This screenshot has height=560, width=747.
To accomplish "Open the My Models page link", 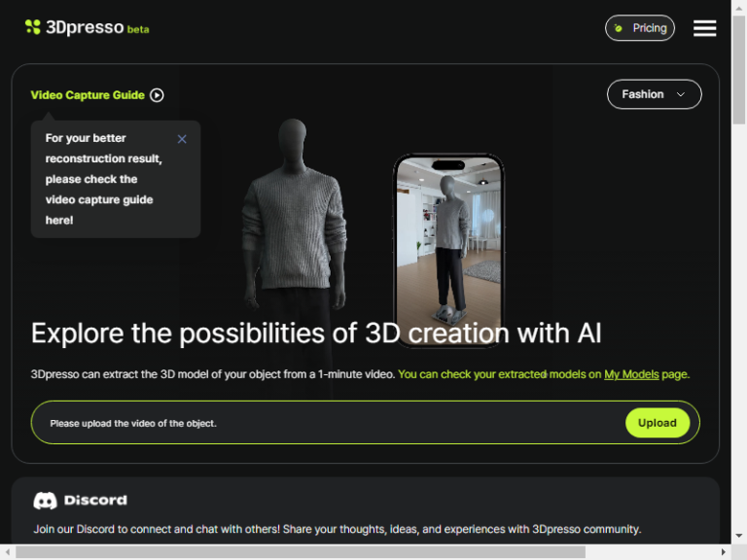I will pos(631,374).
